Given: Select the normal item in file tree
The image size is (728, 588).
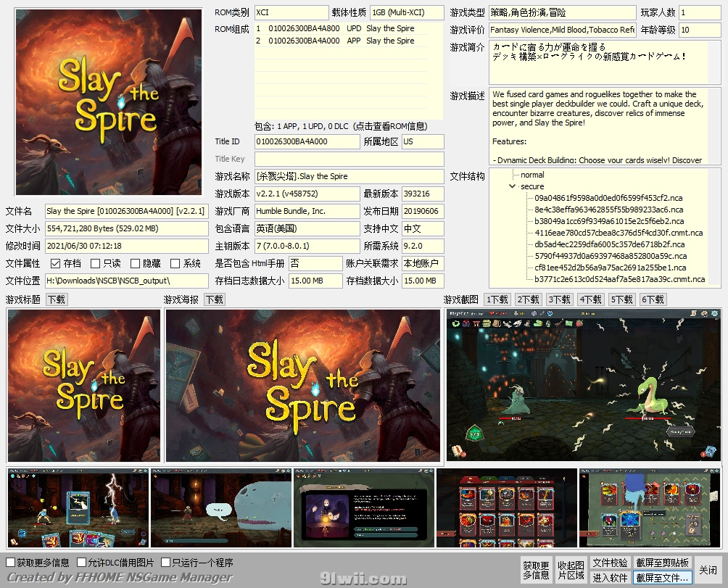Looking at the screenshot, I should point(532,175).
